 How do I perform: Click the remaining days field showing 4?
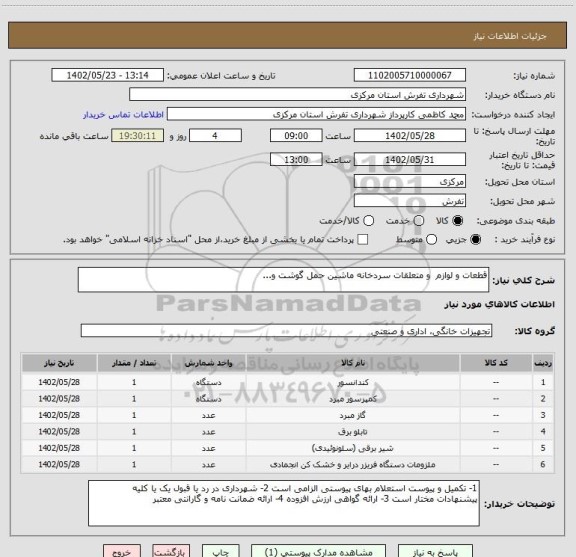coord(215,136)
